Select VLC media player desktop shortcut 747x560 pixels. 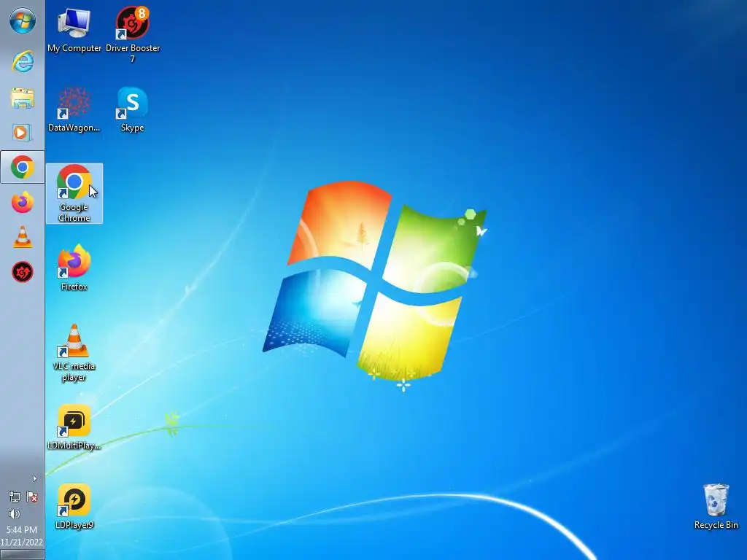pyautogui.click(x=74, y=353)
